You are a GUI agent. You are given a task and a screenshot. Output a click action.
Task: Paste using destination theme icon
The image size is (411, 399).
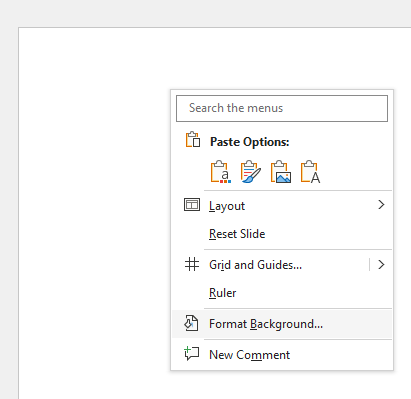point(220,172)
